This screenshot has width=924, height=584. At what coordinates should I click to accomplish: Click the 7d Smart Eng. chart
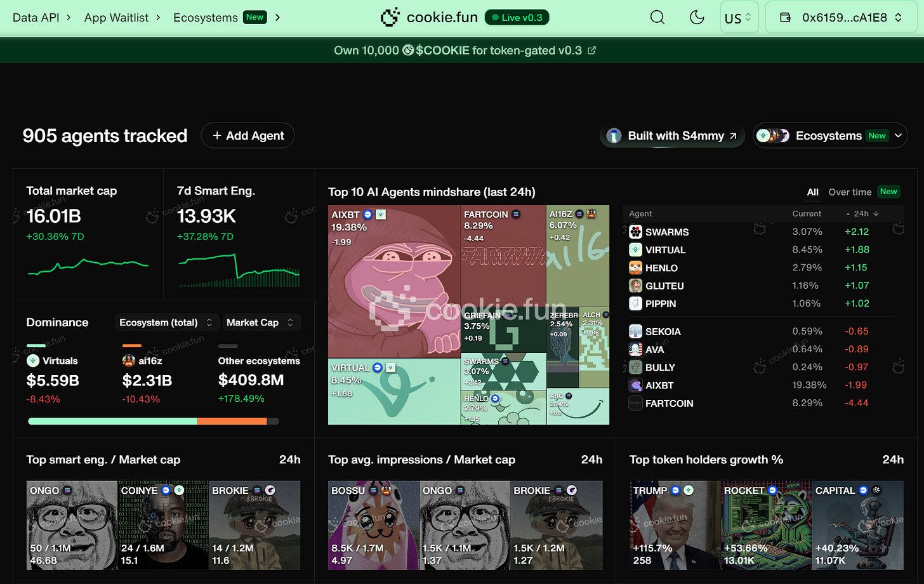coord(239,270)
